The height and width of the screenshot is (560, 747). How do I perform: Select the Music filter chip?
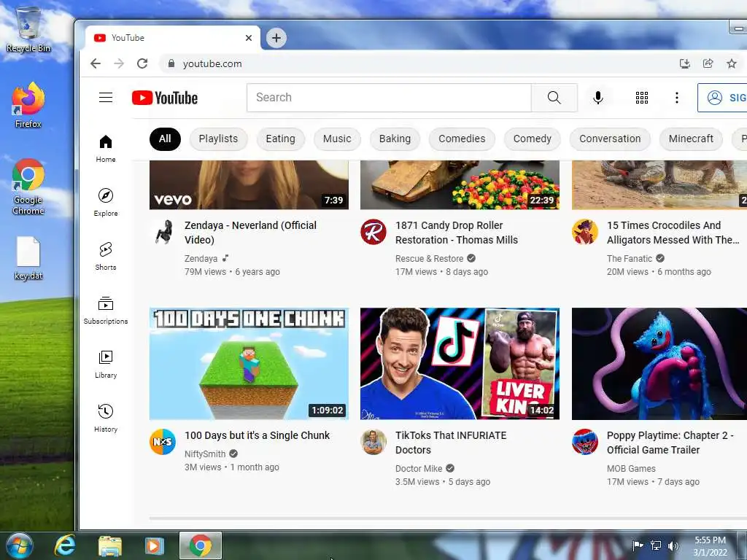coord(337,139)
